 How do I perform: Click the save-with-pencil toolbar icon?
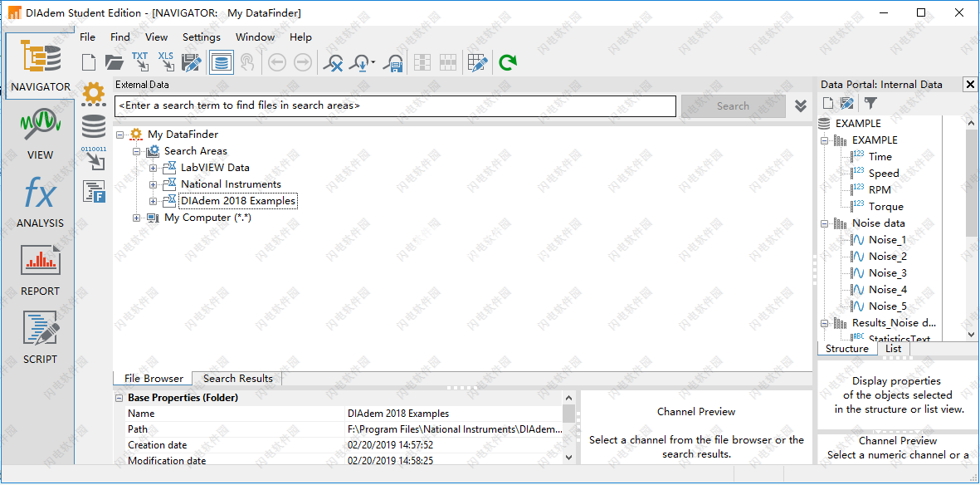(191, 62)
